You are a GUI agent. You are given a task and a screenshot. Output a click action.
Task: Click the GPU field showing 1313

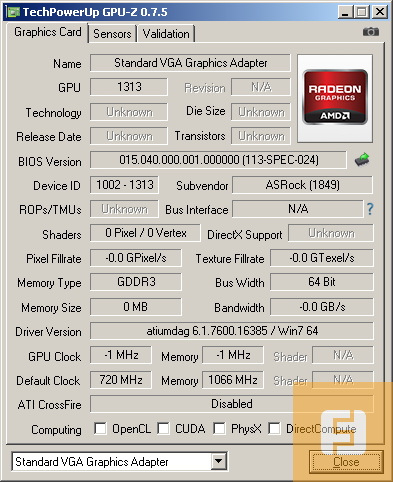pos(129,87)
